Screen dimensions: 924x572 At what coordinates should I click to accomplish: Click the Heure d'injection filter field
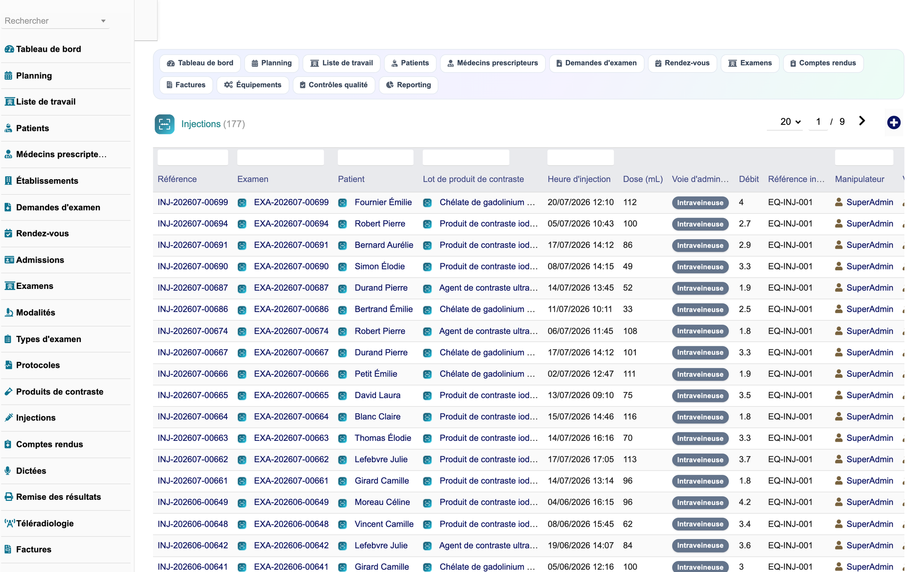pyautogui.click(x=580, y=158)
